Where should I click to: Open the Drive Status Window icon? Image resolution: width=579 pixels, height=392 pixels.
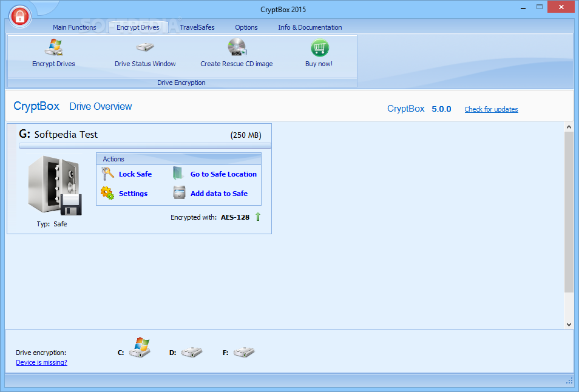[144, 47]
